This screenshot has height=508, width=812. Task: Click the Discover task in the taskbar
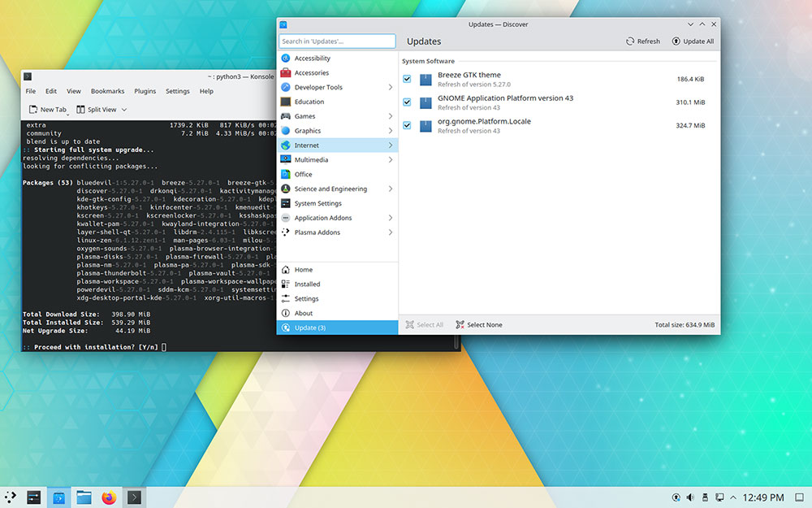coord(59,497)
